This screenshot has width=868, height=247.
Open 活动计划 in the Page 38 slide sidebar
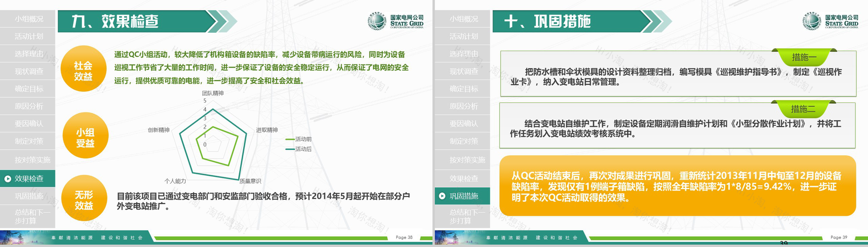[x=28, y=36]
